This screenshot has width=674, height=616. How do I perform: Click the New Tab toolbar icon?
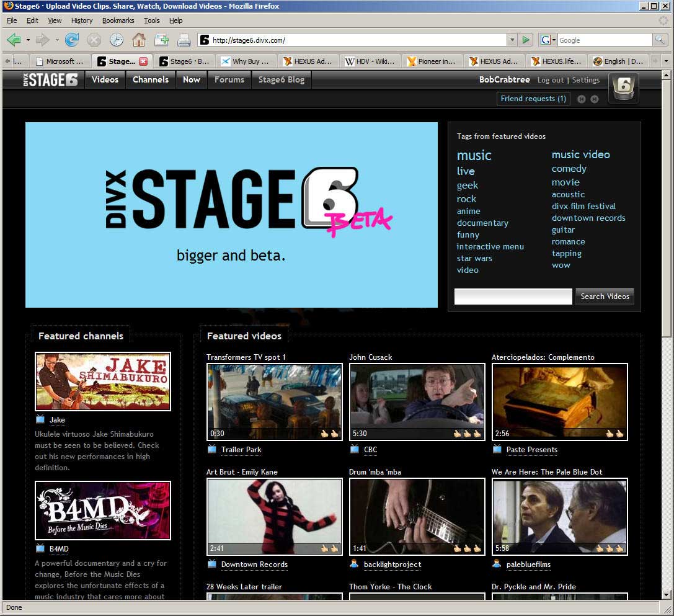[x=162, y=40]
